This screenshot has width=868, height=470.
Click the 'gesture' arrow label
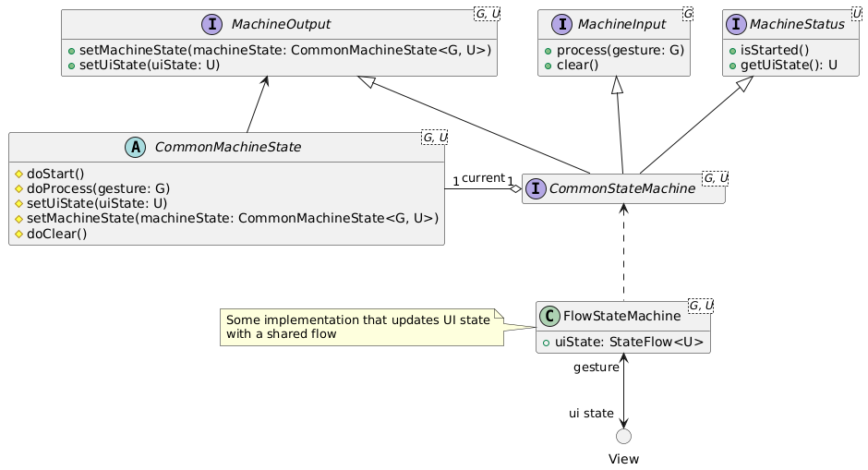pos(597,368)
